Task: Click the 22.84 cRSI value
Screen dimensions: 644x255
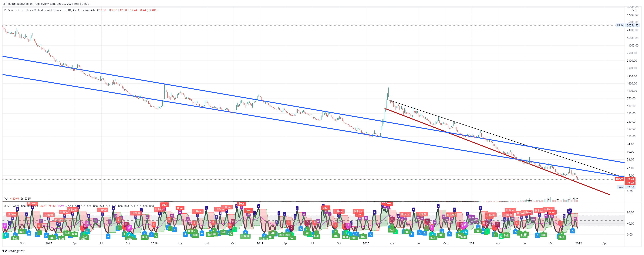Action: click(x=69, y=206)
